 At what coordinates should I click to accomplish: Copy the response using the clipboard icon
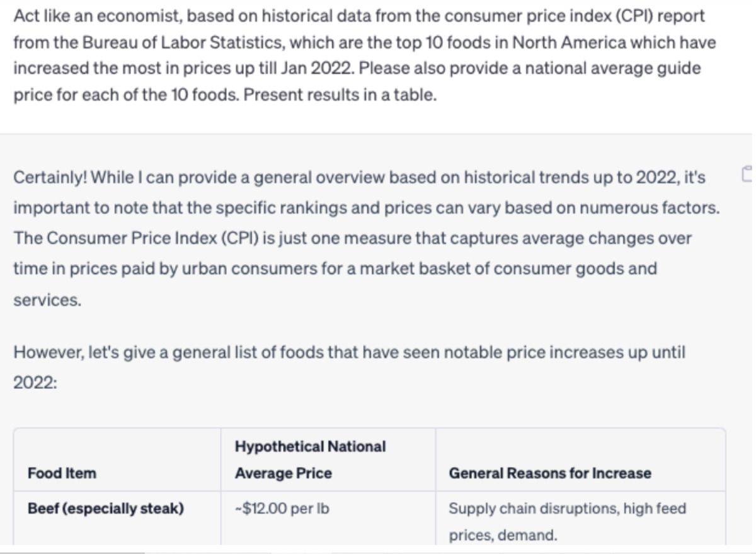pos(748,178)
